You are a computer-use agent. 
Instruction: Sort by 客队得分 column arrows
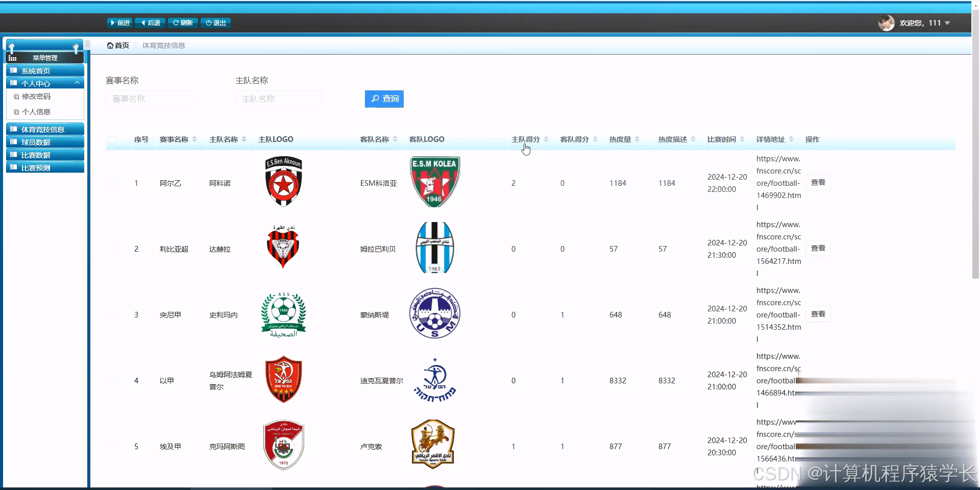point(595,139)
